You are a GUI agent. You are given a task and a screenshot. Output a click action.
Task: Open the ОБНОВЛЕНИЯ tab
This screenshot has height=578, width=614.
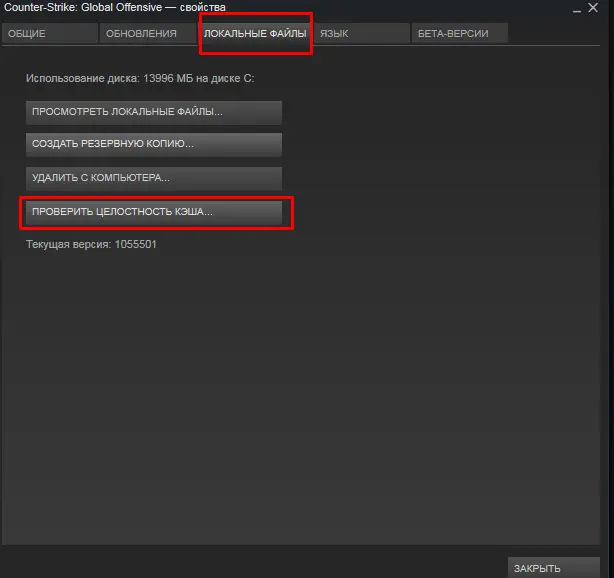click(148, 33)
